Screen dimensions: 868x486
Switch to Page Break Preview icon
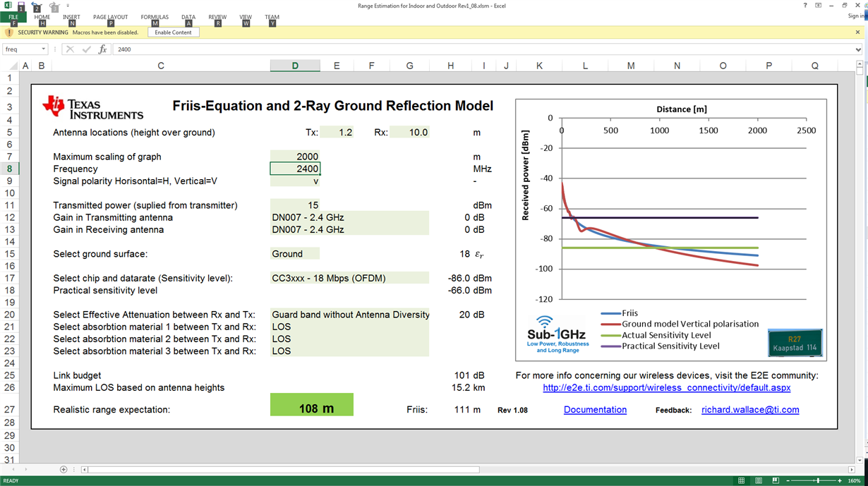pos(776,480)
